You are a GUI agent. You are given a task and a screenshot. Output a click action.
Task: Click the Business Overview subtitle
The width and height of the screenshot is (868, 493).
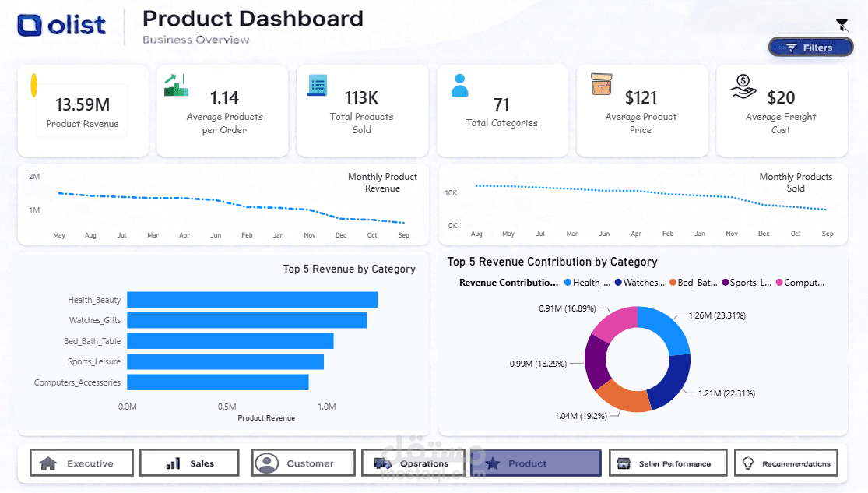point(196,40)
